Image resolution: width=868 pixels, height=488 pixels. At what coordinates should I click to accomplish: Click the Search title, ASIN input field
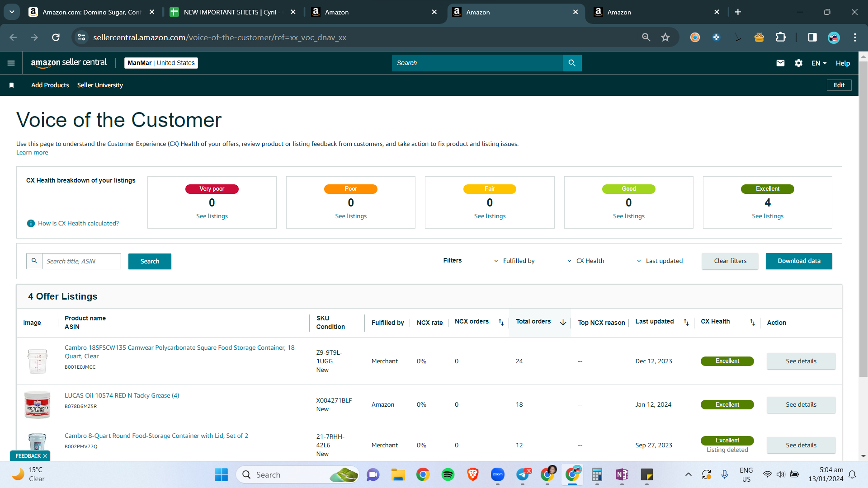(81, 261)
